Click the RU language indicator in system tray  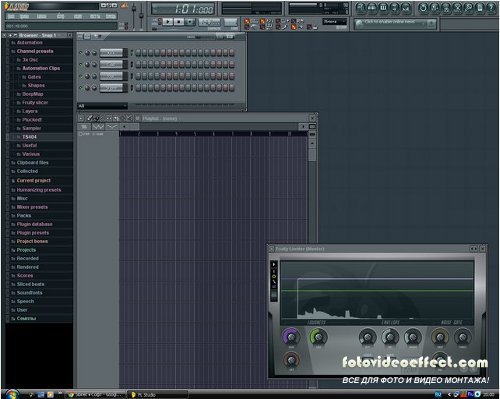coord(438,395)
